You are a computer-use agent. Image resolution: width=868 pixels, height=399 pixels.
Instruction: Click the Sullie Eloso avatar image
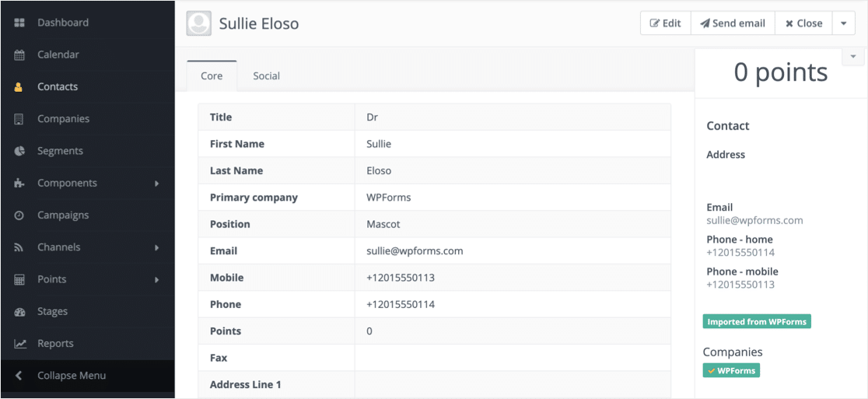click(x=199, y=23)
